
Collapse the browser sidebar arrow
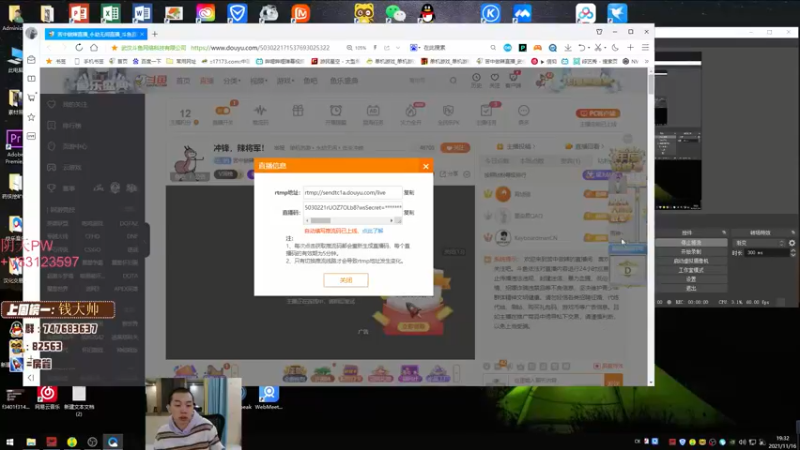point(31,378)
